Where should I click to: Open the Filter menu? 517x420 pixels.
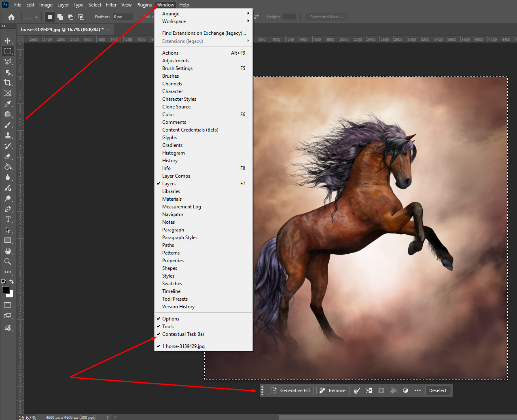[111, 5]
